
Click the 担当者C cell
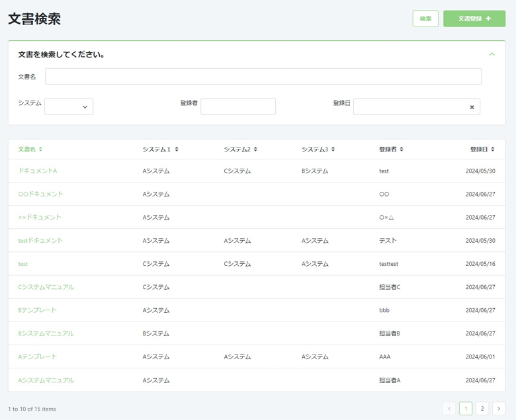390,287
